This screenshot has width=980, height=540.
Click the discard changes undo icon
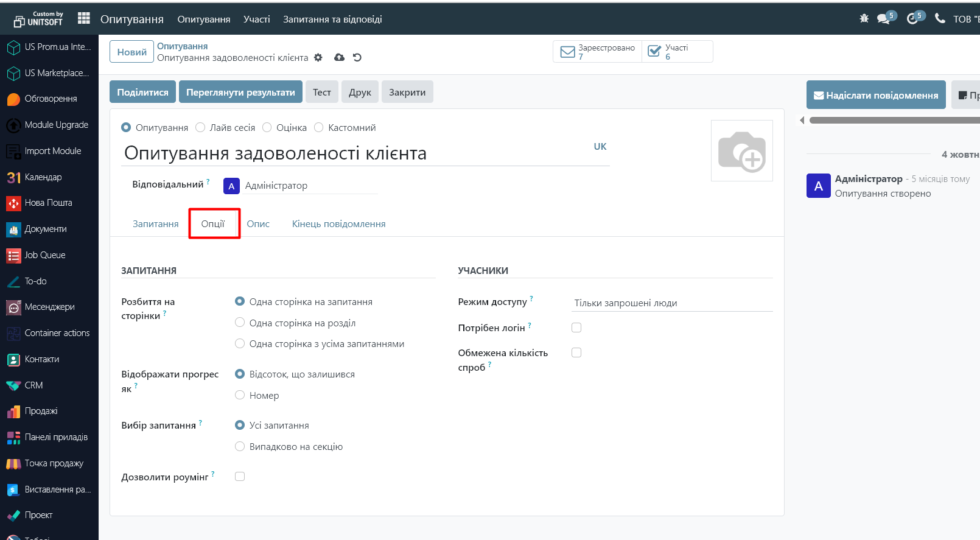tap(357, 57)
